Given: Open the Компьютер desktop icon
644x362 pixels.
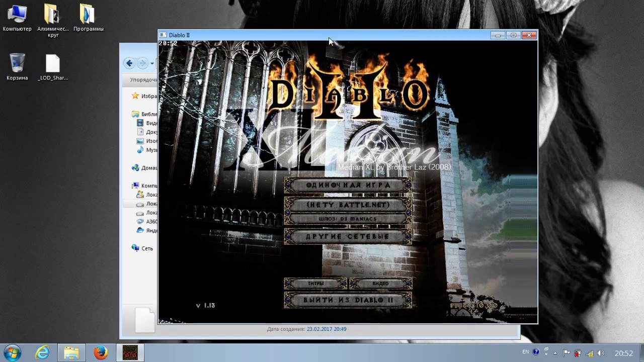Looking at the screenshot, I should point(17,18).
